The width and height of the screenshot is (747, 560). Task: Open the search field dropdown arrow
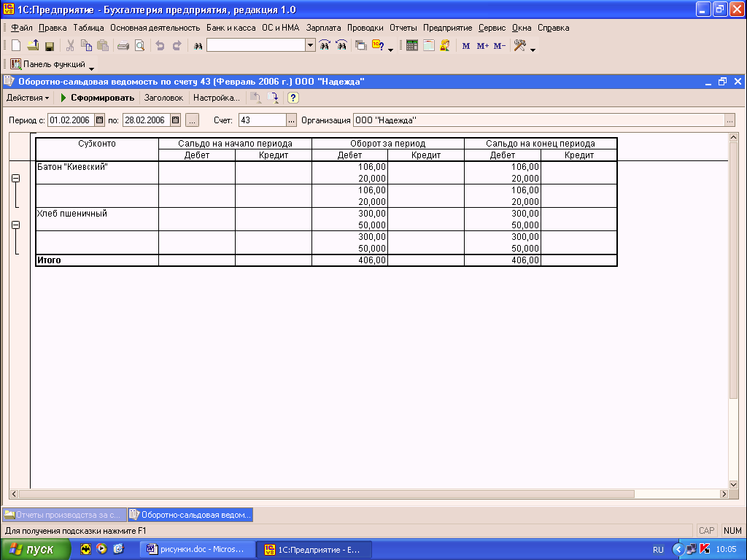310,45
